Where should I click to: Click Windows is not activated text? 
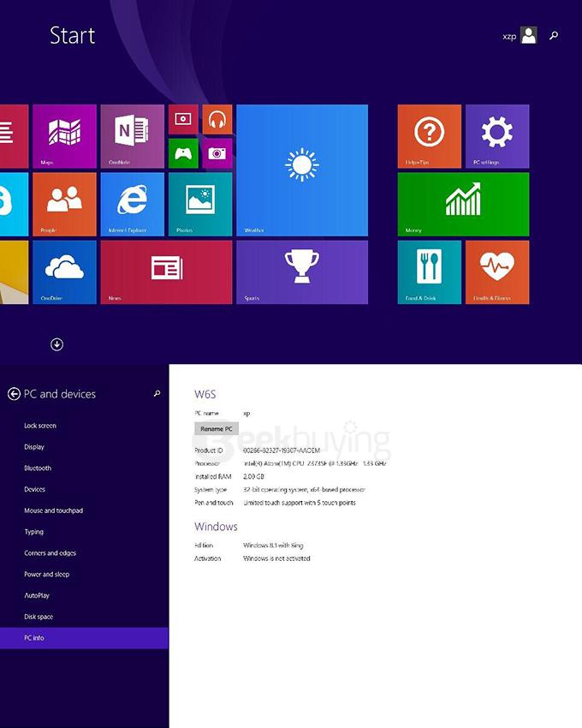pos(276,558)
